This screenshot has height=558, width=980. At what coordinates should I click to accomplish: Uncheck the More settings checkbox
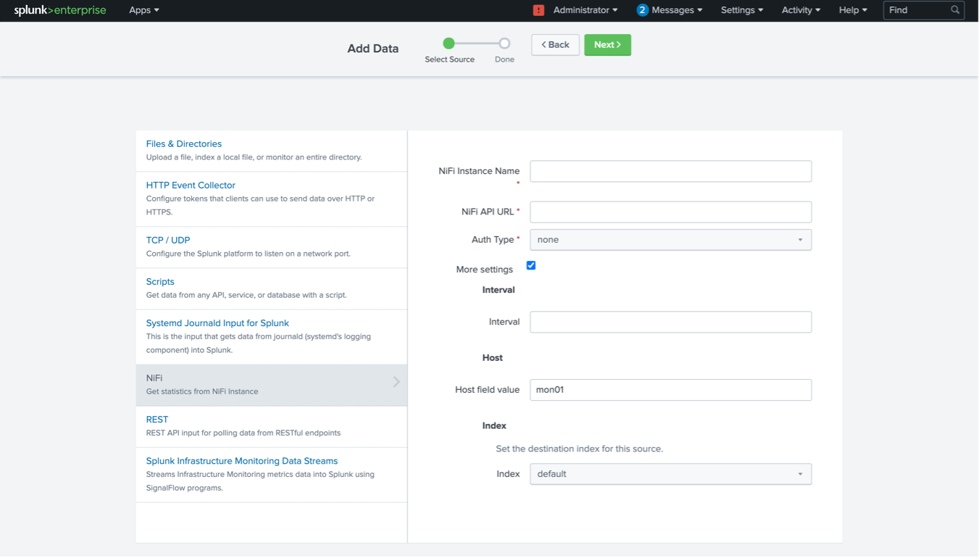click(x=531, y=266)
